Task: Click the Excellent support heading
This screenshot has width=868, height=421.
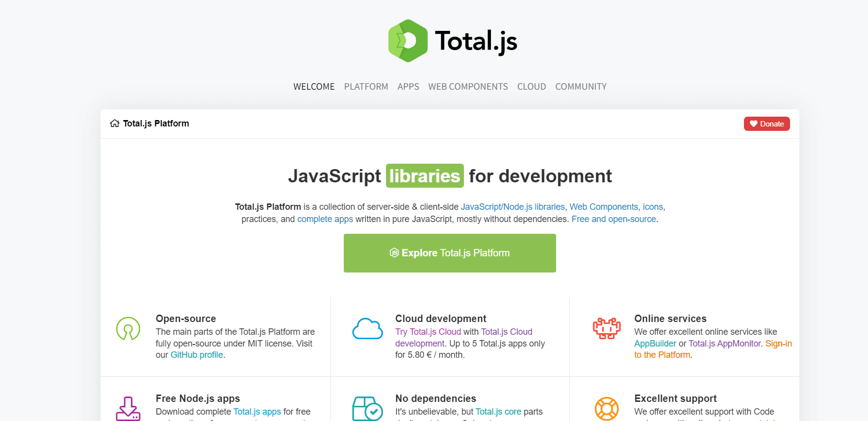Action: [675, 398]
